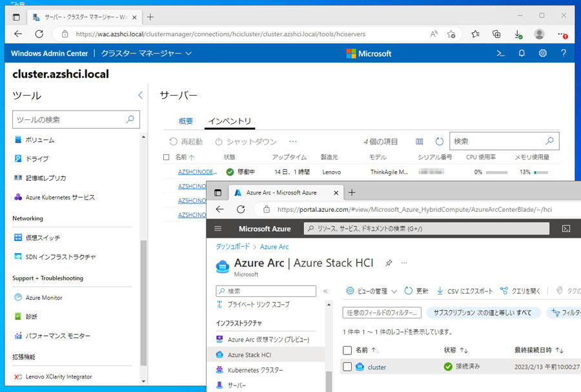Open cluster resource link in Azure list

coord(377,367)
